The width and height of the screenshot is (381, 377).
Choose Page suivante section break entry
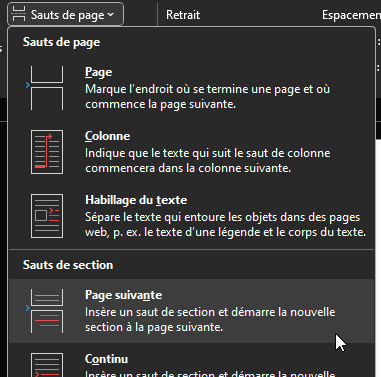click(x=191, y=311)
